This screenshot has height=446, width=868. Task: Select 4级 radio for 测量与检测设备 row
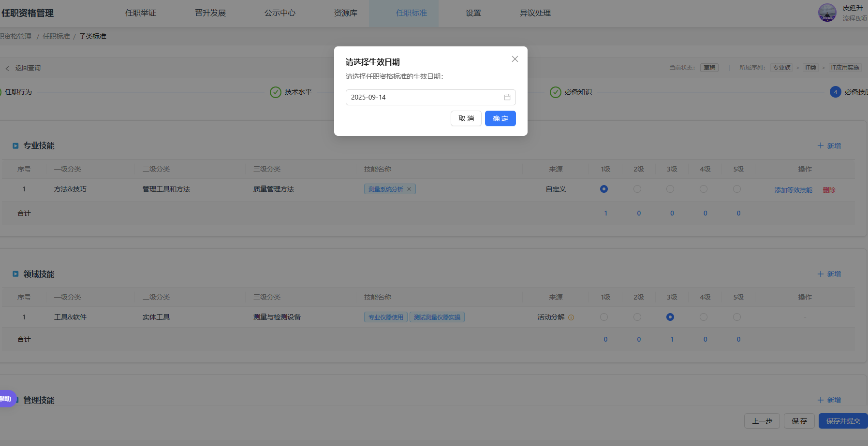[704, 317]
